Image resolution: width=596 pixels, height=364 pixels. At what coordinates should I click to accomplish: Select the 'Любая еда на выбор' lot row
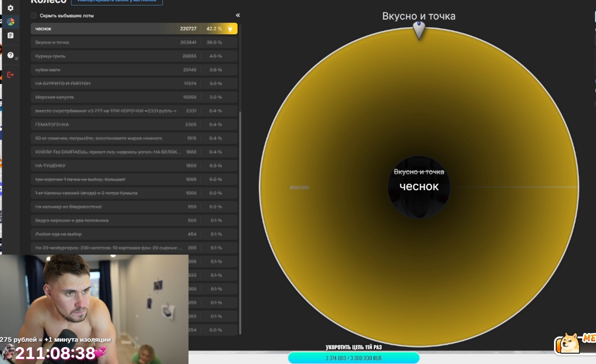[134, 234]
